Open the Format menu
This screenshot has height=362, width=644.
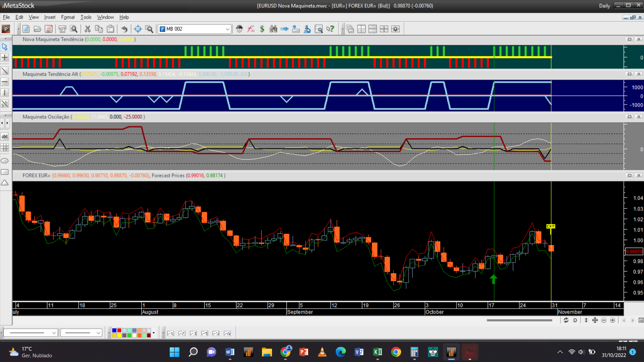pyautogui.click(x=68, y=17)
